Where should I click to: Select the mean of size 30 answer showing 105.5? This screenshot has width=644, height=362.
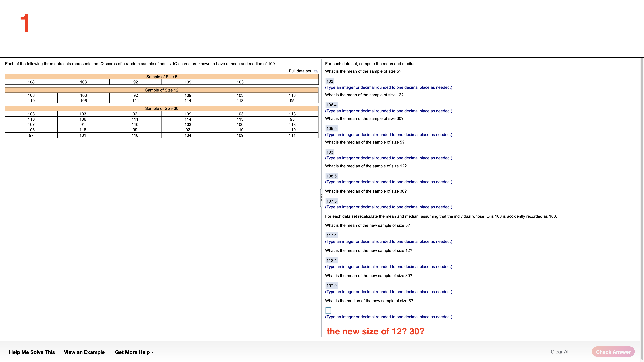[331, 128]
